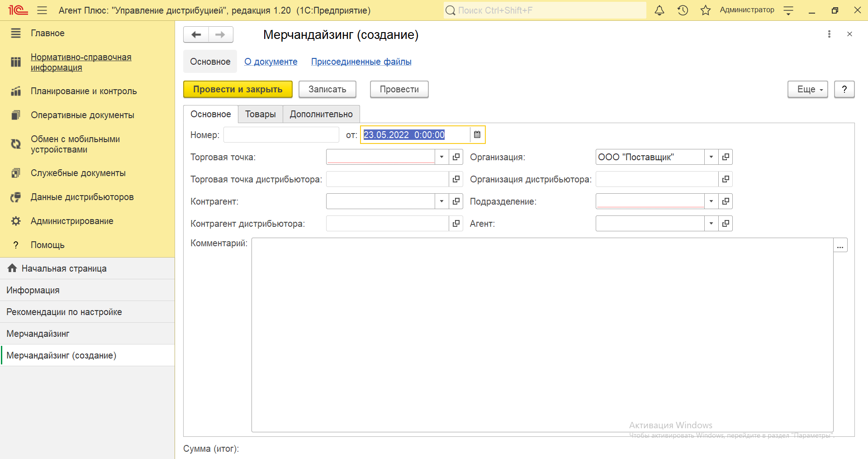868x459 pixels.
Task: Expand the Торговая точка dropdown
Action: 441,157
